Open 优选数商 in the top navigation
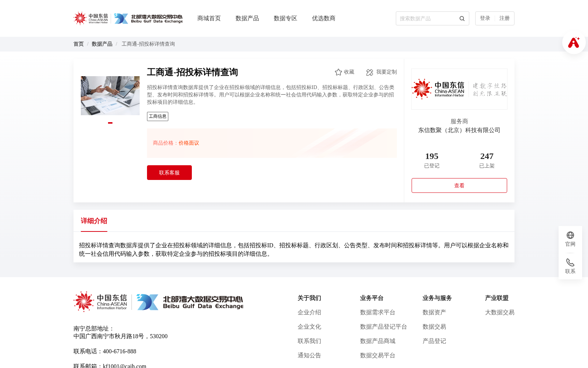The image size is (588, 368). coord(324,18)
